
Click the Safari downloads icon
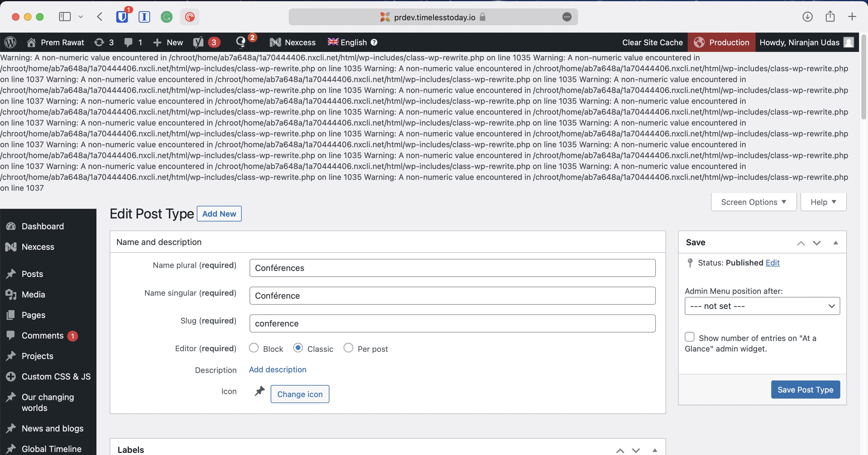pos(807,17)
